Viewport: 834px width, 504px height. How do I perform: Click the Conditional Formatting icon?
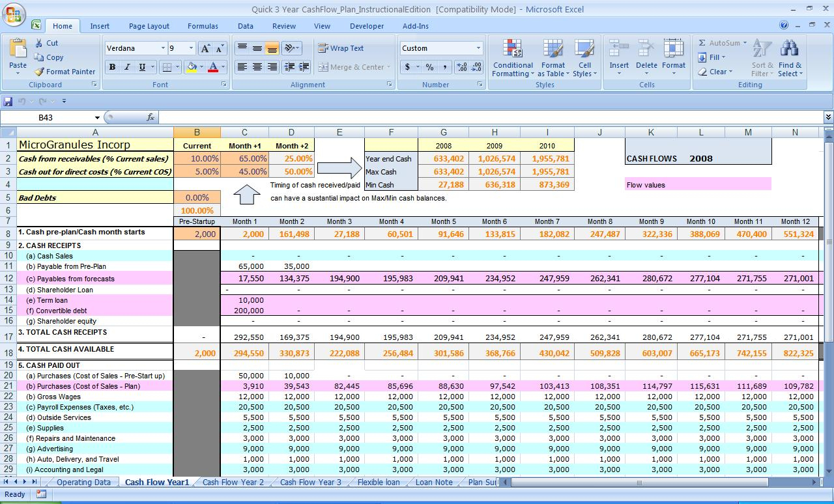pyautogui.click(x=513, y=49)
